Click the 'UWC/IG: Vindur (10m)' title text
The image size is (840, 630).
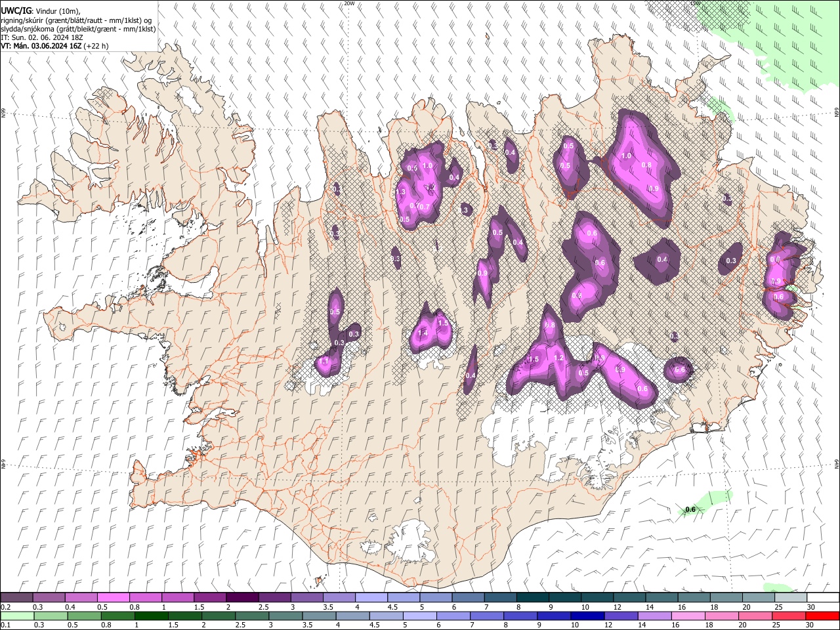click(x=41, y=11)
